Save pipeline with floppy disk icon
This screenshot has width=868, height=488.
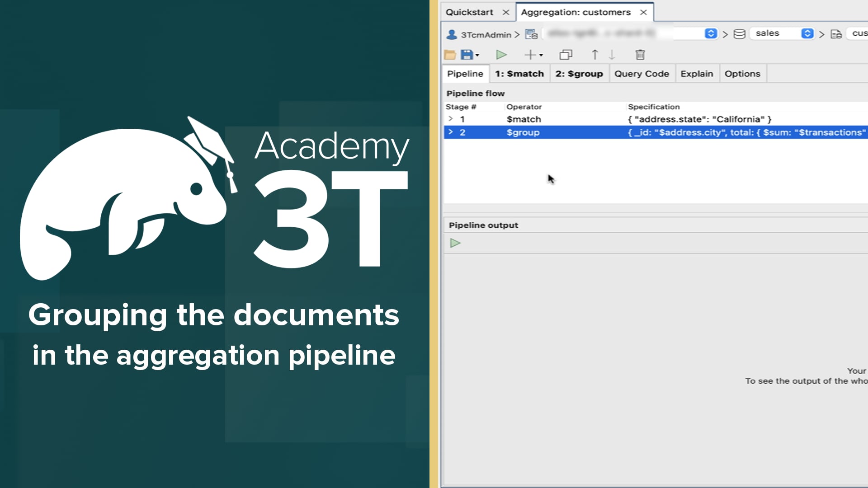coord(467,55)
